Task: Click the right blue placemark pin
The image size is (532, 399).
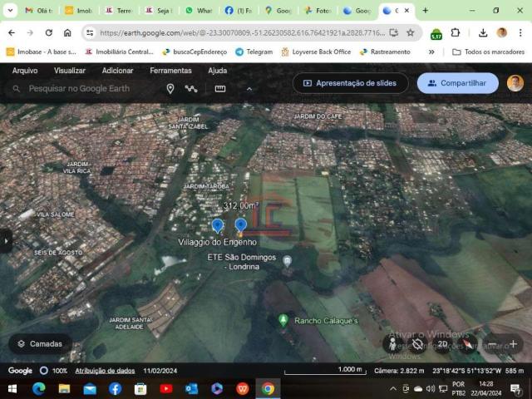Action: pos(240,225)
